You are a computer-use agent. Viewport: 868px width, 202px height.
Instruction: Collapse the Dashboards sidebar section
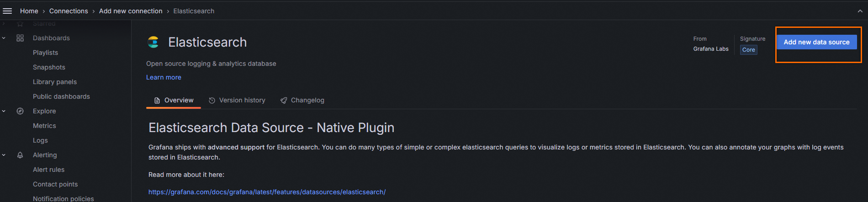click(x=4, y=38)
